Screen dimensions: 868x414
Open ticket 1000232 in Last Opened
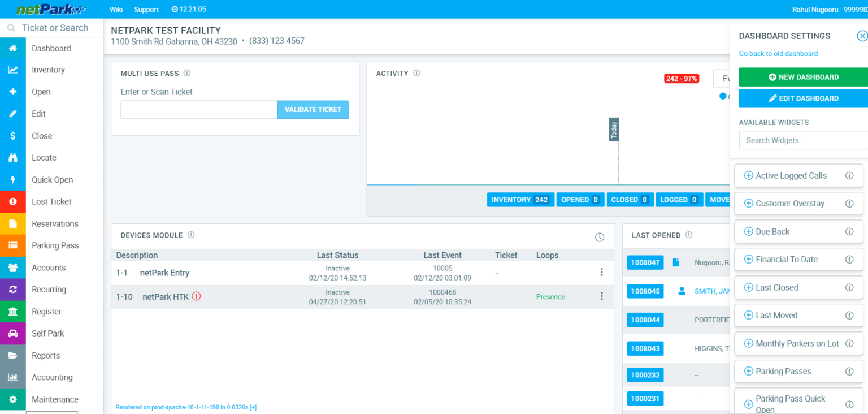645,375
